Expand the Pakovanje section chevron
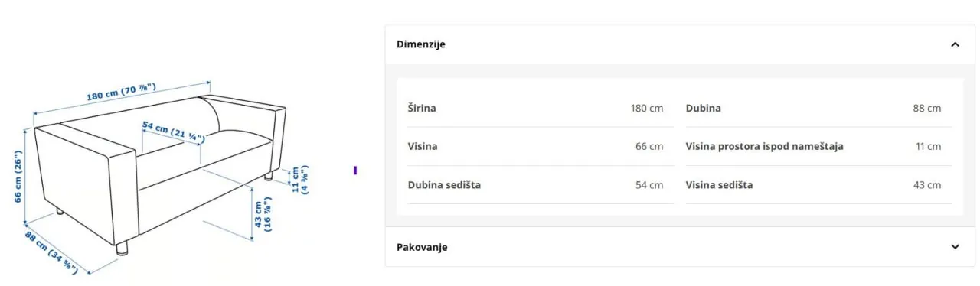The width and height of the screenshot is (980, 286). click(955, 247)
